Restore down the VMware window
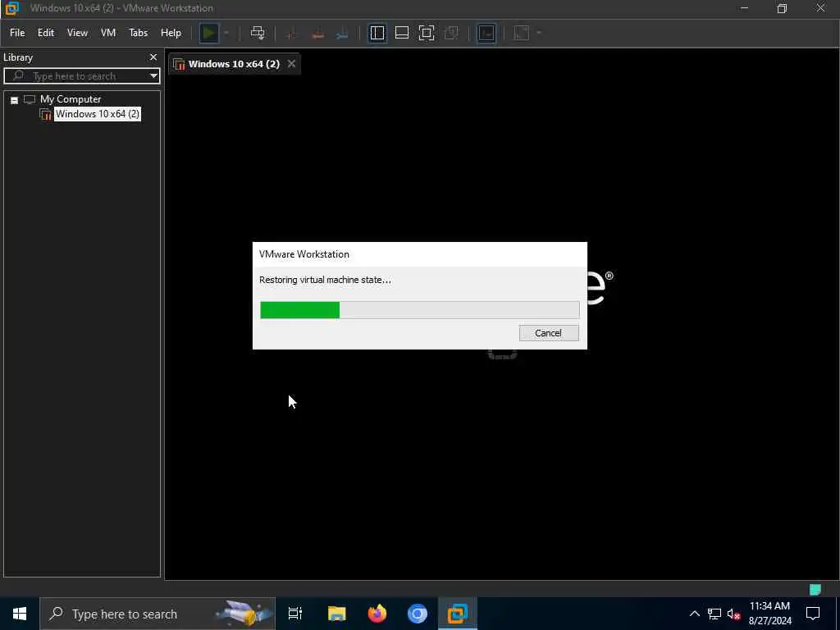 pos(782,8)
